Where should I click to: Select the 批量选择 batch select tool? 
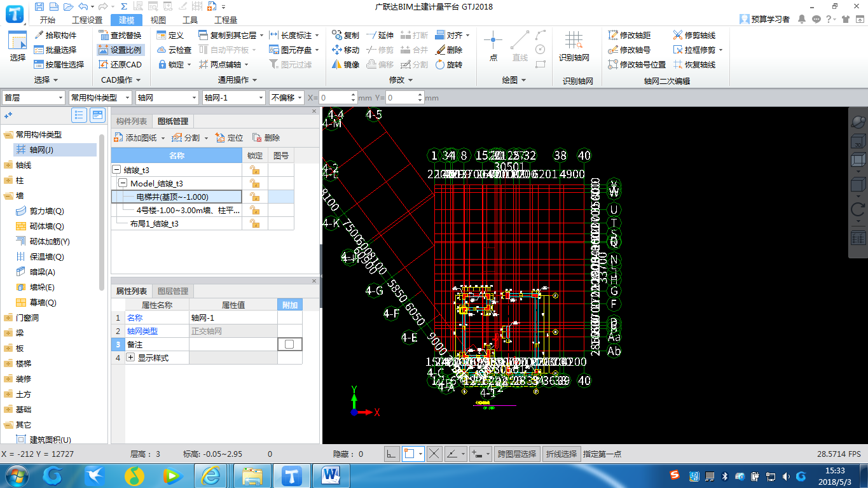tap(55, 50)
